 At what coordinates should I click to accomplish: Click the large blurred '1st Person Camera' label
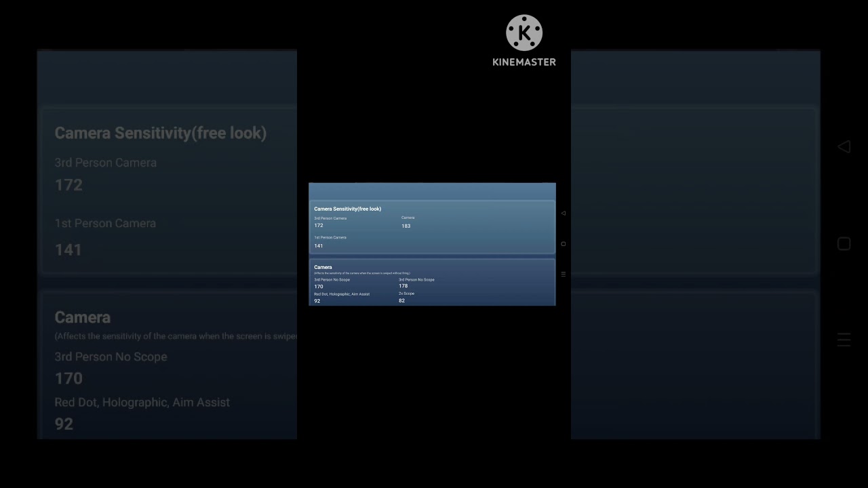pos(105,223)
